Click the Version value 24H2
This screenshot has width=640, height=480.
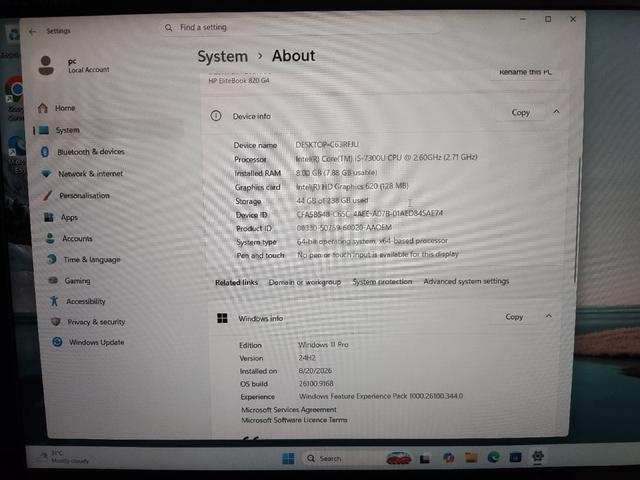(x=307, y=358)
